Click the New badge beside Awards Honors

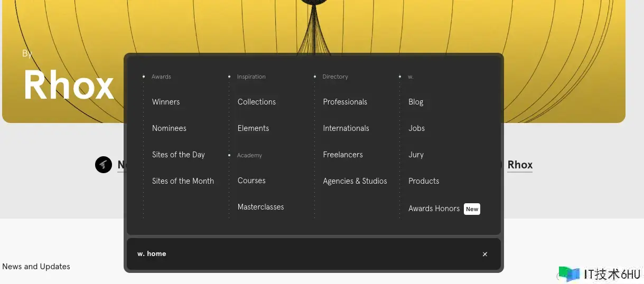[472, 209]
